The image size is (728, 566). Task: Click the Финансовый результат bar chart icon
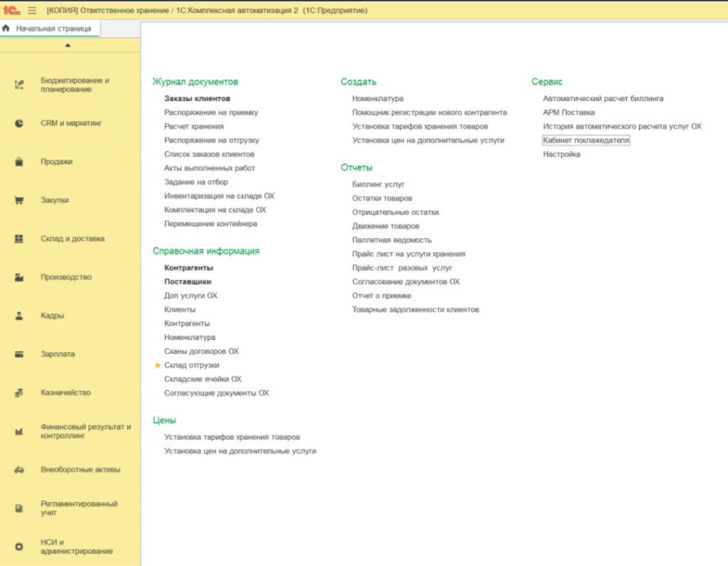click(x=19, y=432)
